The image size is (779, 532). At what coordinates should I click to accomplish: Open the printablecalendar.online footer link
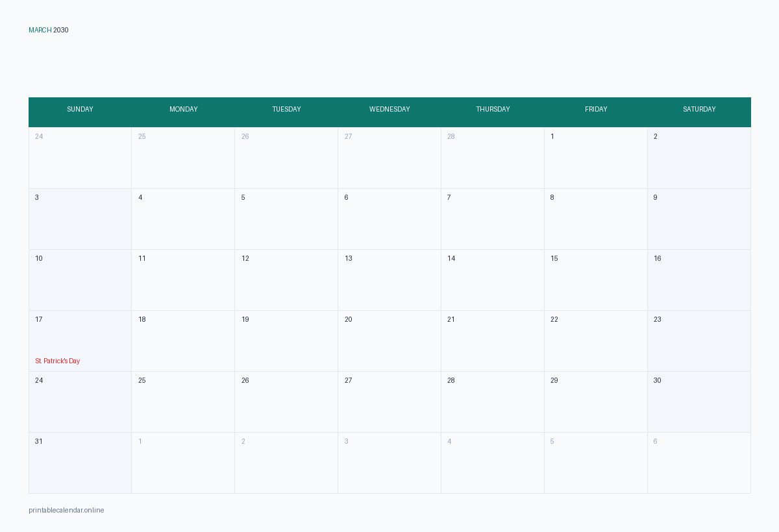click(x=66, y=510)
